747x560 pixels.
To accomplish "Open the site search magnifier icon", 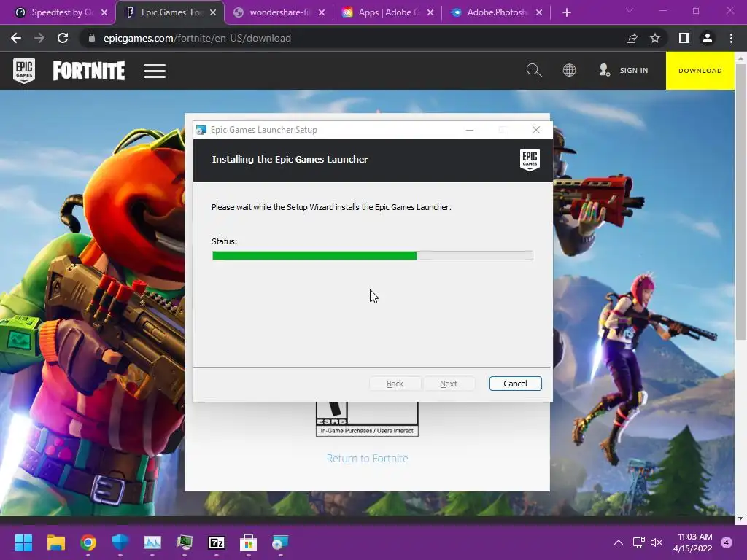I will tap(534, 70).
